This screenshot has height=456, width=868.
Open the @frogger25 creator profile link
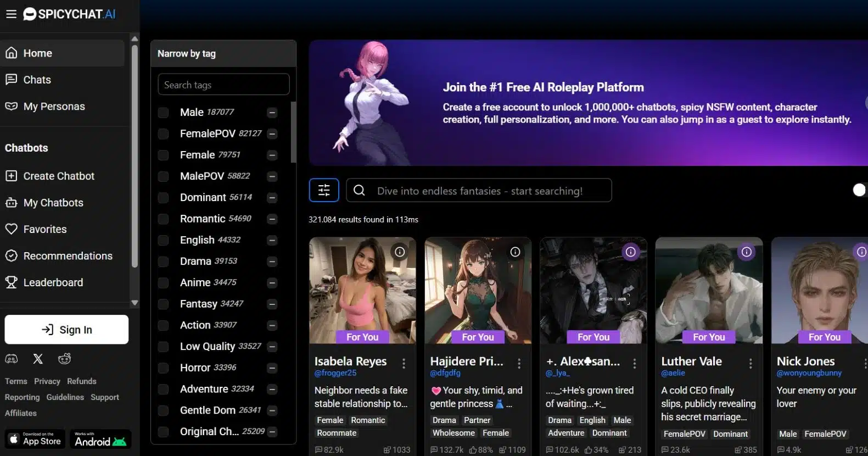tap(335, 373)
